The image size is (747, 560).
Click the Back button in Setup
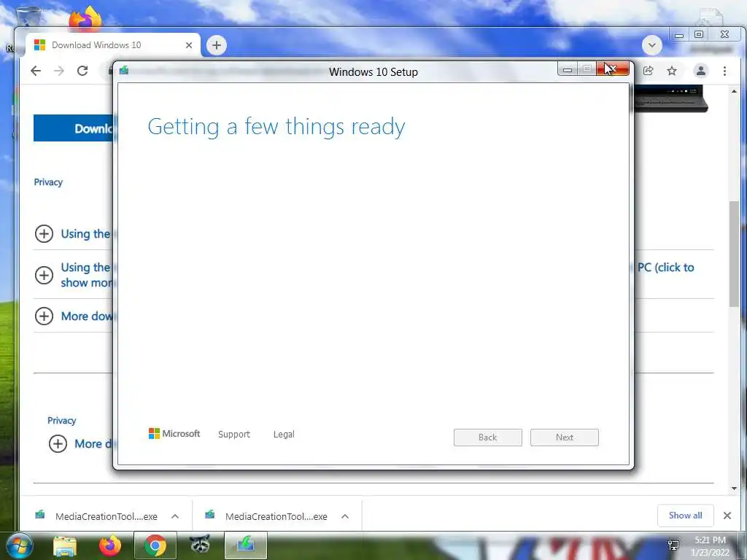(x=488, y=437)
